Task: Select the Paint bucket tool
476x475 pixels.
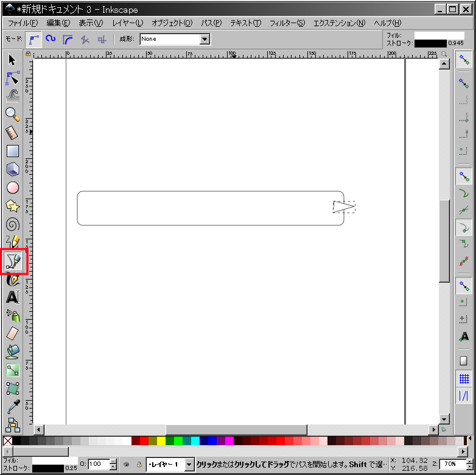Action: tap(12, 352)
